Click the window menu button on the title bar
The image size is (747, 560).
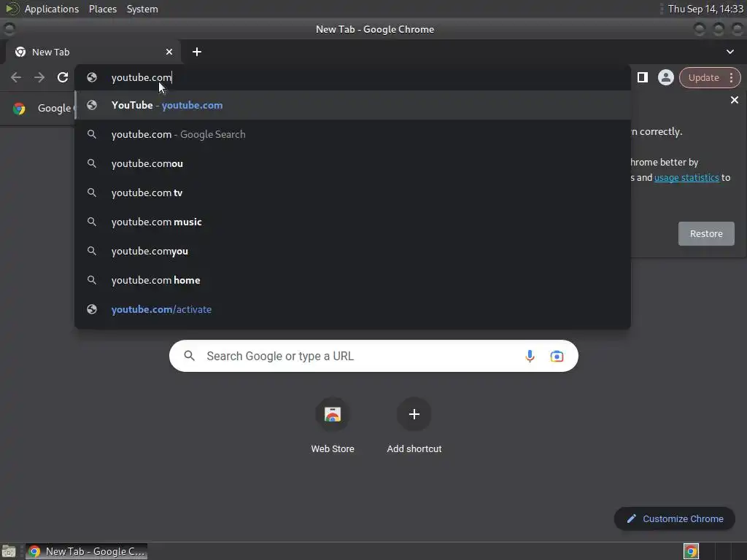click(x=9, y=29)
